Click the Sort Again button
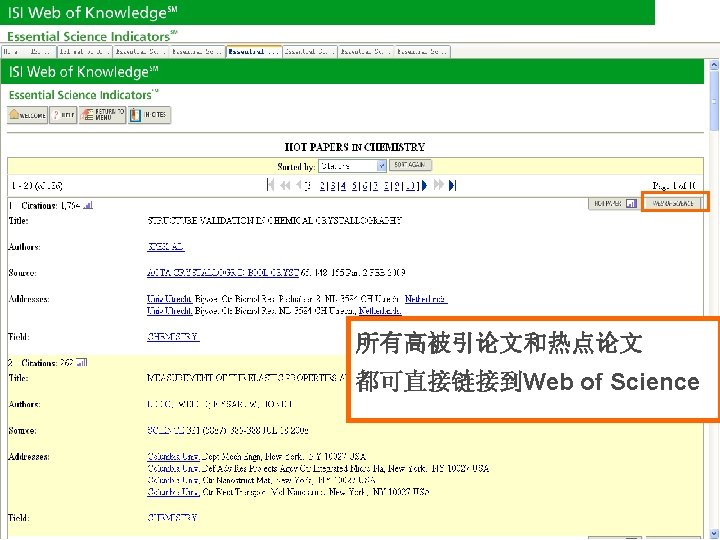720x540 pixels. (410, 165)
